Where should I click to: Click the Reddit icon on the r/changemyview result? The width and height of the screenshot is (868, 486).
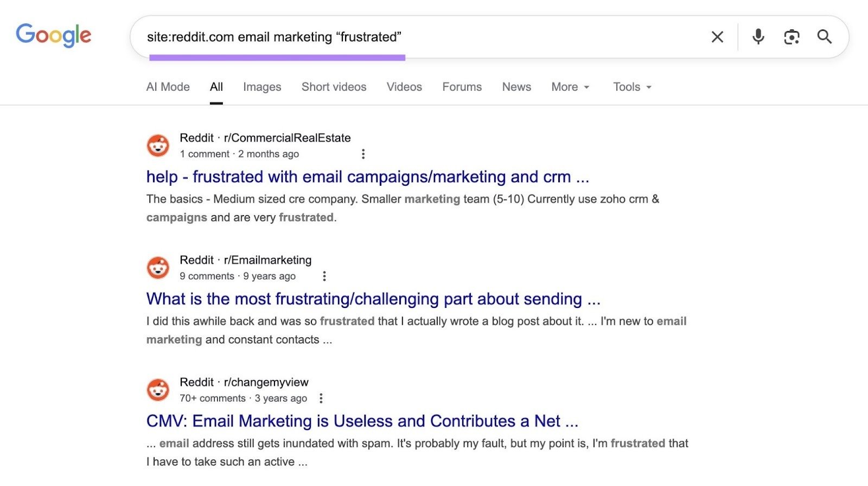click(x=158, y=389)
